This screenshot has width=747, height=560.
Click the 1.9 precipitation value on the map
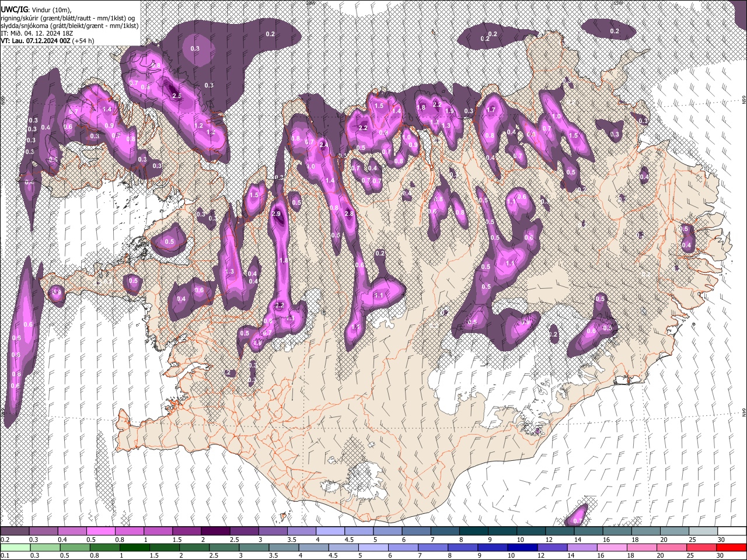click(449, 111)
